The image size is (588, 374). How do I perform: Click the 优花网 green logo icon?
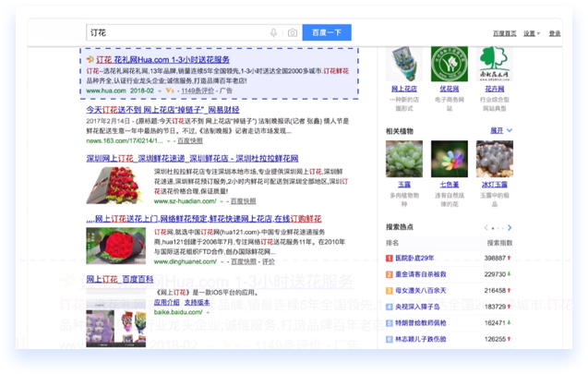449,66
